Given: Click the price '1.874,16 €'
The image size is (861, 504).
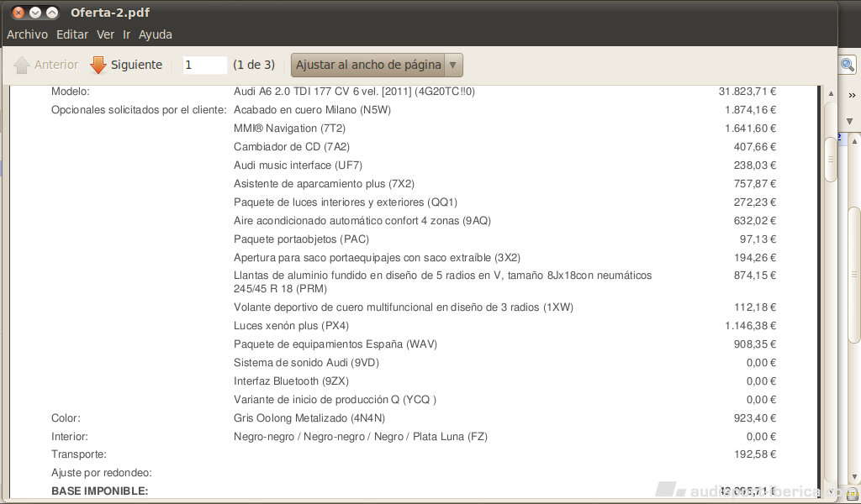Looking at the screenshot, I should pos(751,110).
